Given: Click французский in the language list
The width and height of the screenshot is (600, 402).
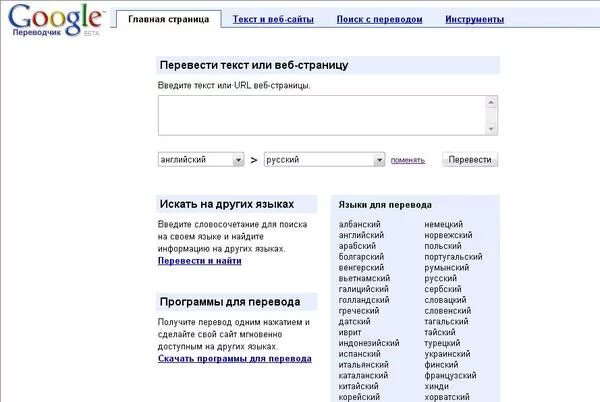Looking at the screenshot, I should click(450, 376).
